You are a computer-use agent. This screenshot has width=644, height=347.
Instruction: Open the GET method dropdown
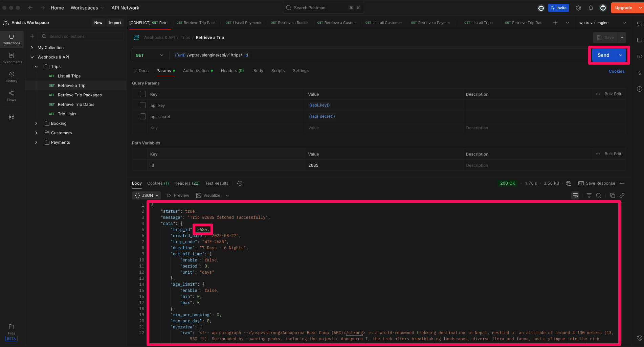(149, 55)
